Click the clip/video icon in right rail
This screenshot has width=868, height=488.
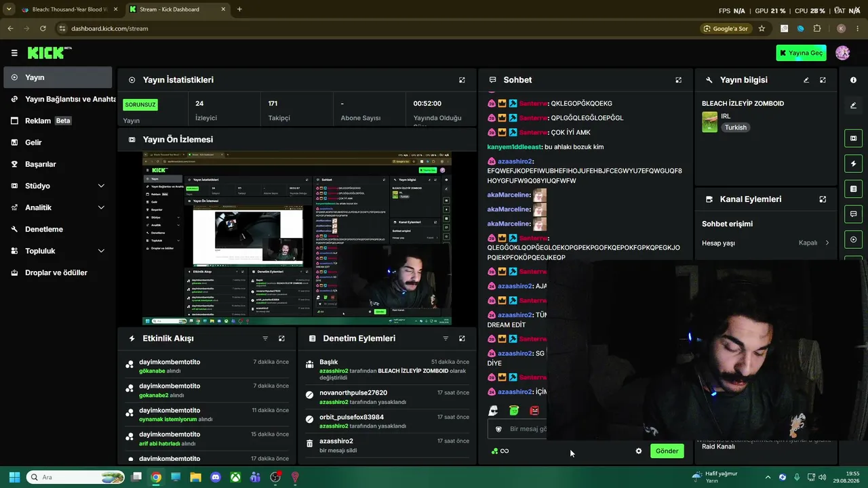click(x=853, y=138)
